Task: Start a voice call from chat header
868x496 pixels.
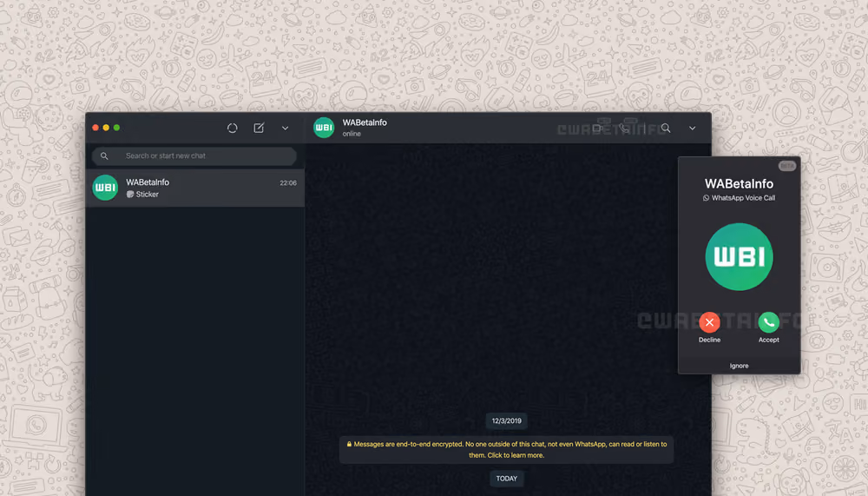Action: pos(624,128)
